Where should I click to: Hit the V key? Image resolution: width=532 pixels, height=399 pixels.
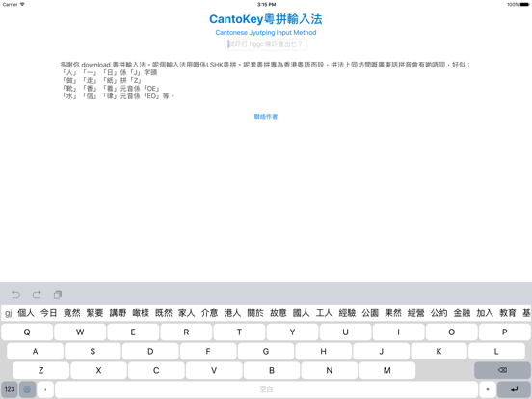click(x=214, y=370)
